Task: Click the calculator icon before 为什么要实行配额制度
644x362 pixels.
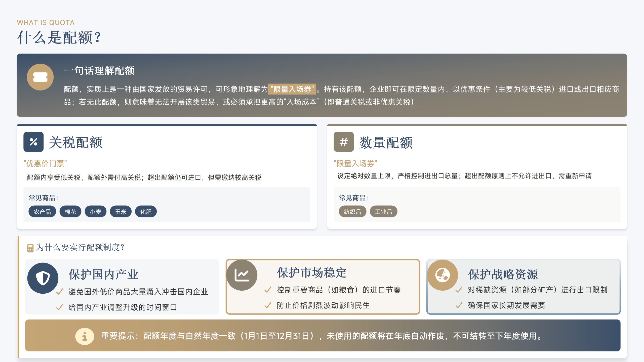Action: 30,248
